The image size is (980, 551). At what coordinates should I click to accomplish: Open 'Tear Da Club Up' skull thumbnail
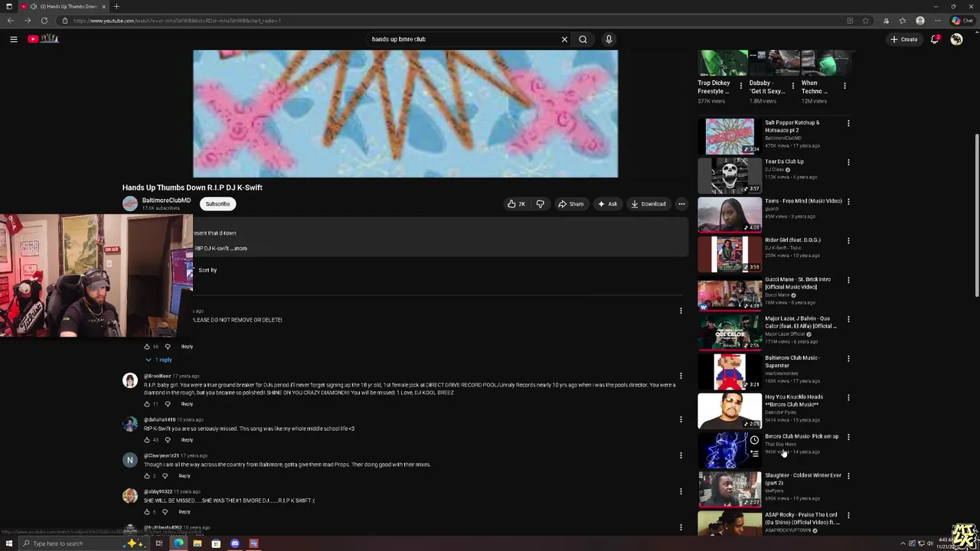coord(730,175)
